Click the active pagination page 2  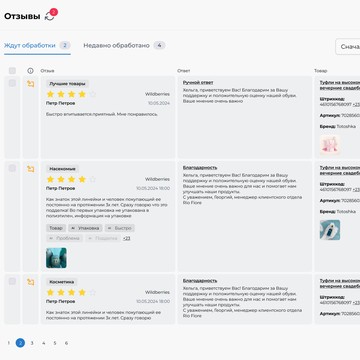point(20,343)
